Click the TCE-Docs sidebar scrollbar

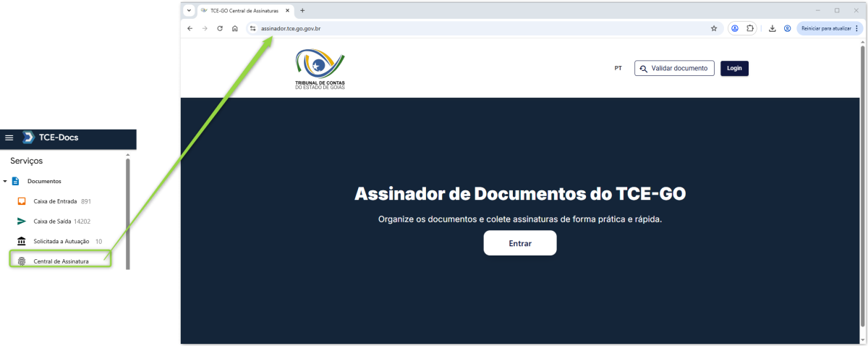pyautogui.click(x=128, y=214)
